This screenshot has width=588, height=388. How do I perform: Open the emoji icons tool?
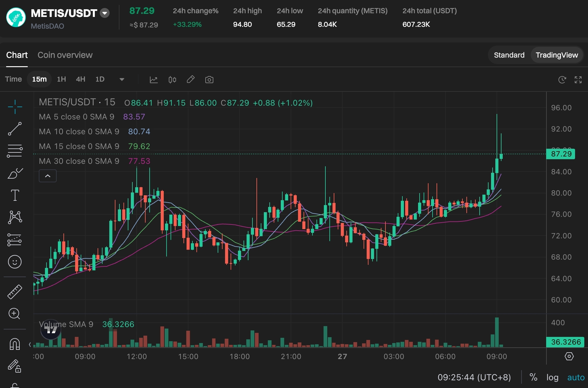point(14,262)
